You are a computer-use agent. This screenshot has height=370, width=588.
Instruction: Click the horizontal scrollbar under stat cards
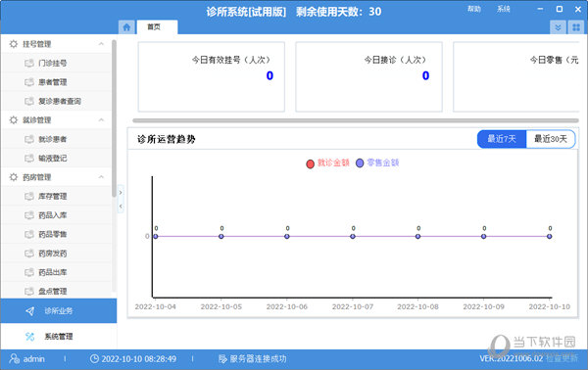click(x=356, y=120)
